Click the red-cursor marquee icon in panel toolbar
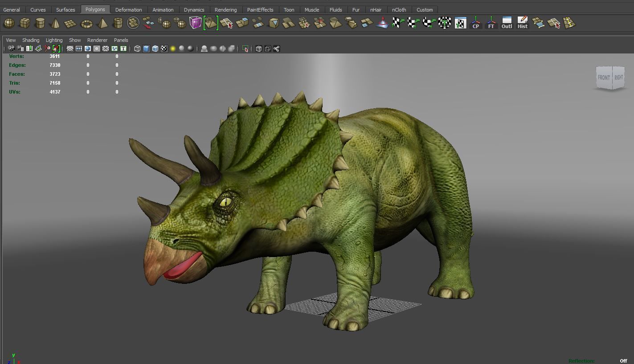Viewport: 634px width, 364px height. point(245,49)
